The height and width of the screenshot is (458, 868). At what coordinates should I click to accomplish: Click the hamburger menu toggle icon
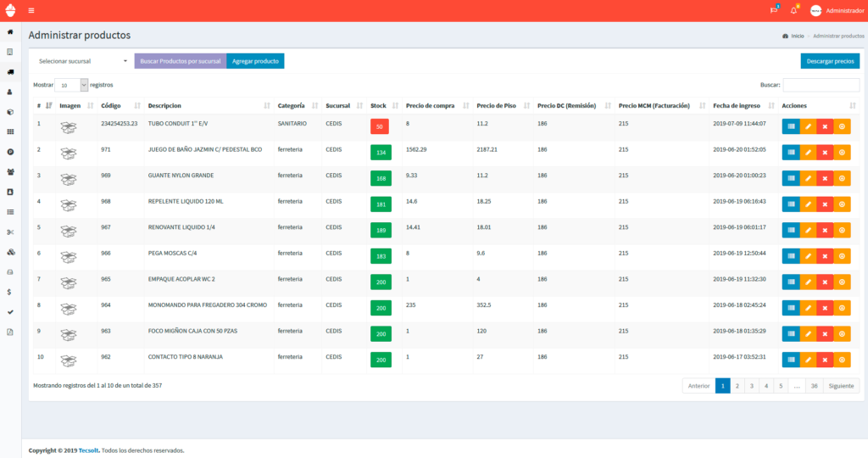click(x=31, y=11)
